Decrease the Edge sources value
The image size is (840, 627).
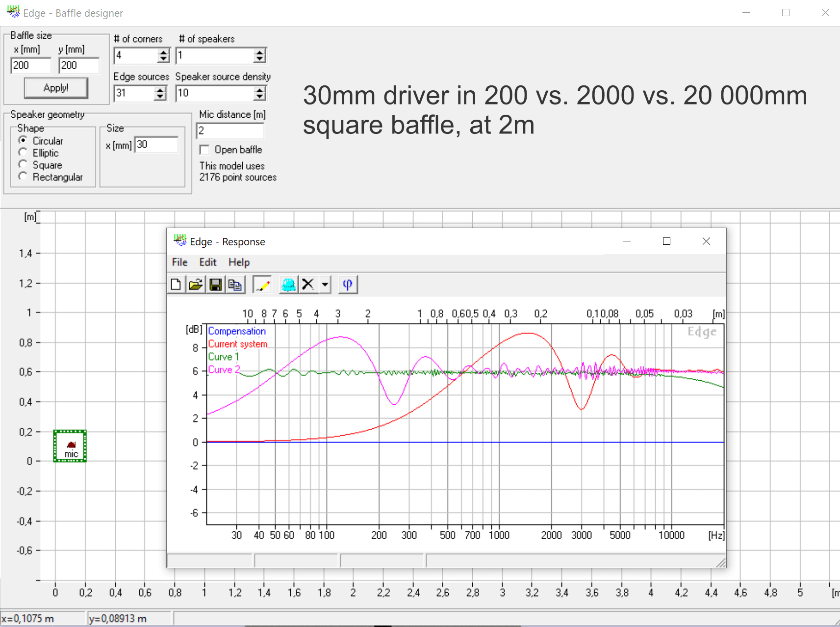160,97
